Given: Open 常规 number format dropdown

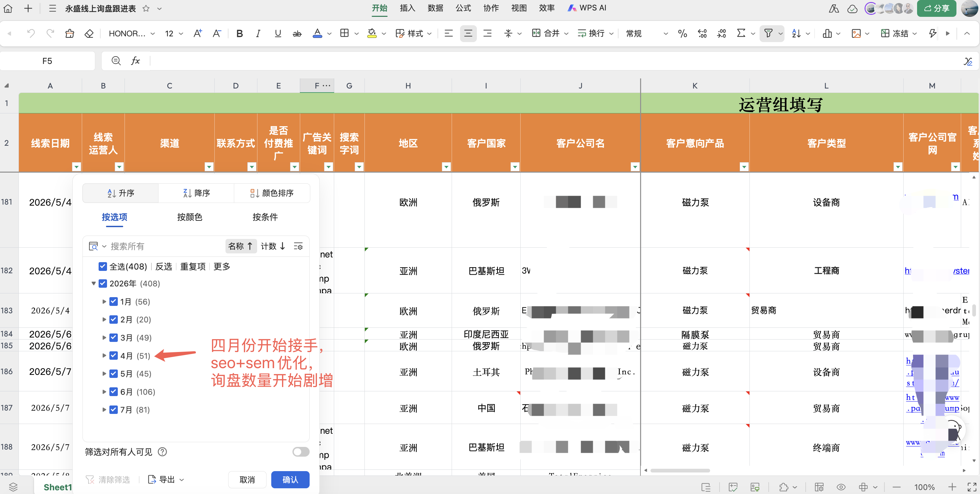Looking at the screenshot, I should 647,33.
